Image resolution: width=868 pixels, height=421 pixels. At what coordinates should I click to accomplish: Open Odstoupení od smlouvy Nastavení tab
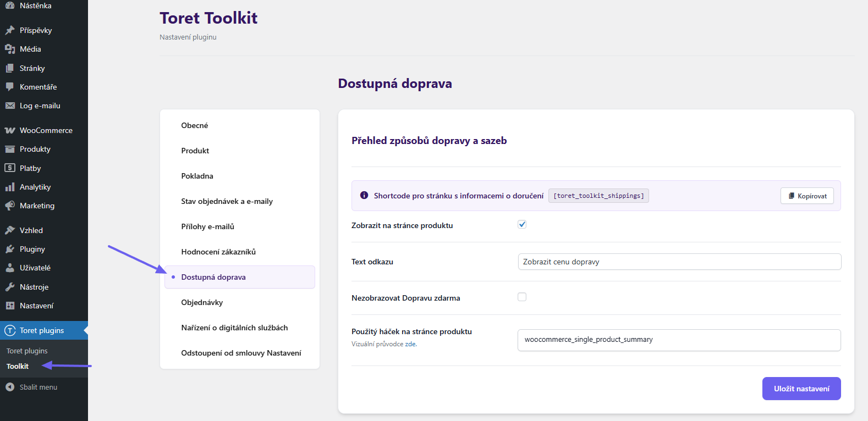tap(240, 353)
